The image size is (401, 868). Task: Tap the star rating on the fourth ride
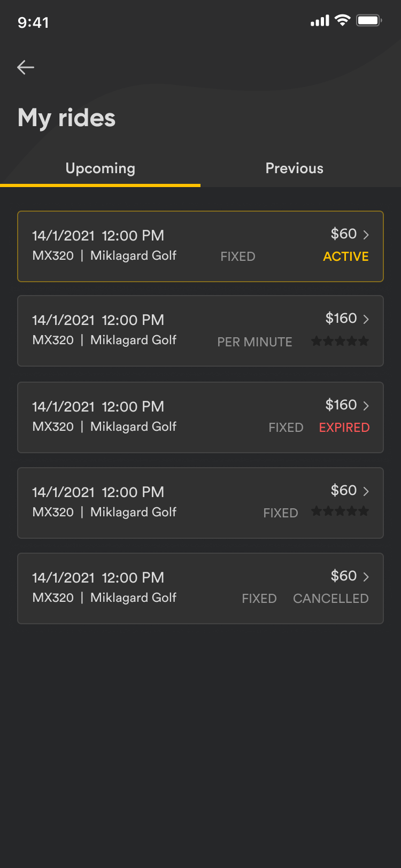pyautogui.click(x=340, y=511)
